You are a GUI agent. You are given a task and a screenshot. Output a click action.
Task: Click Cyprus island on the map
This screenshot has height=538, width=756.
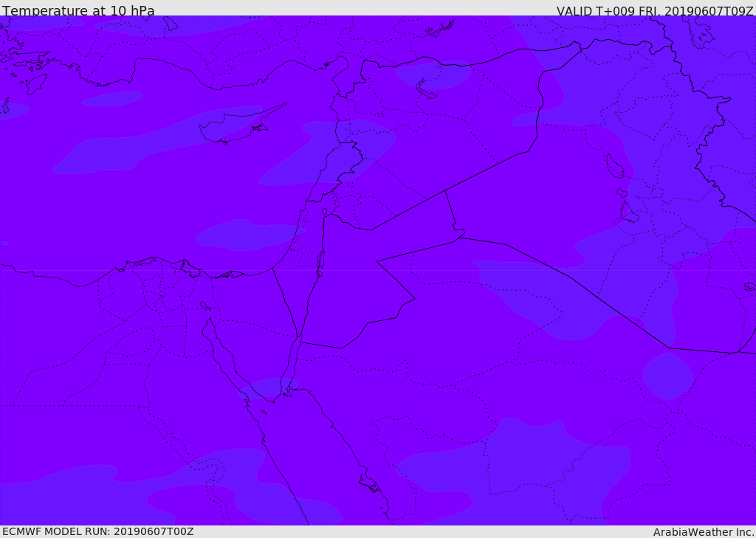click(236, 125)
